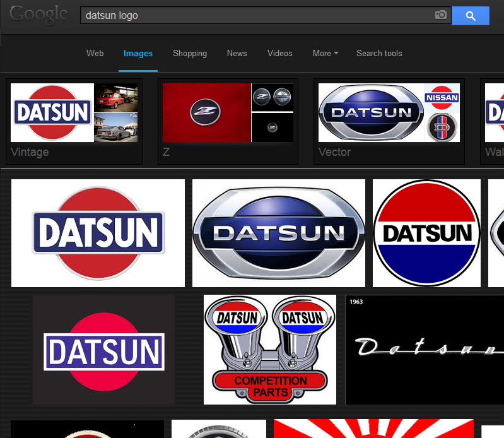
Task: Open the silver-blue oval Datsun logo result
Action: click(278, 233)
